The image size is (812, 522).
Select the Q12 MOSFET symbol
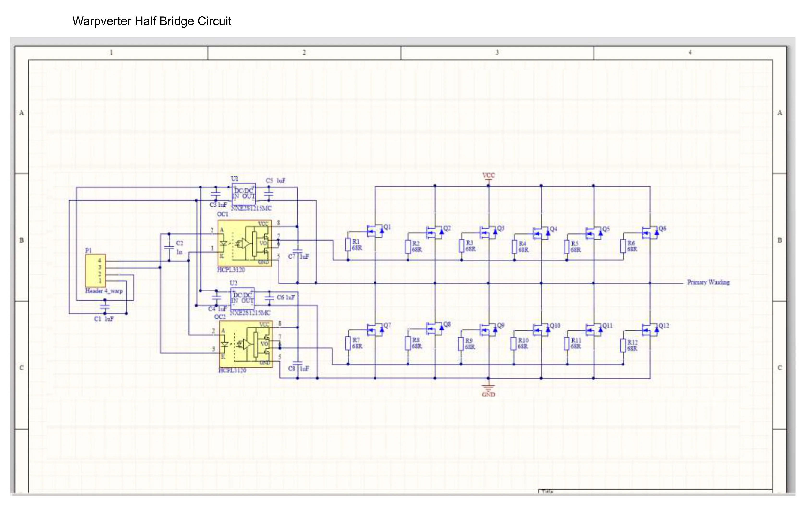click(x=651, y=329)
